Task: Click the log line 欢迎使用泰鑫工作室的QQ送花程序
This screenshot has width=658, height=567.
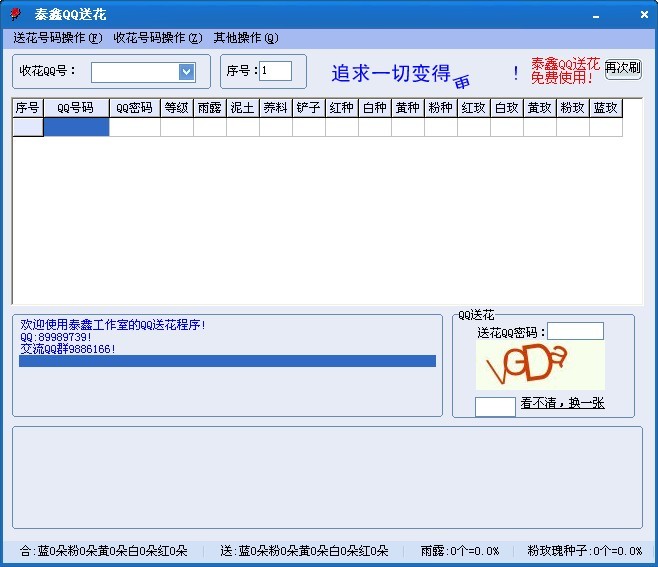Action: (x=113, y=324)
